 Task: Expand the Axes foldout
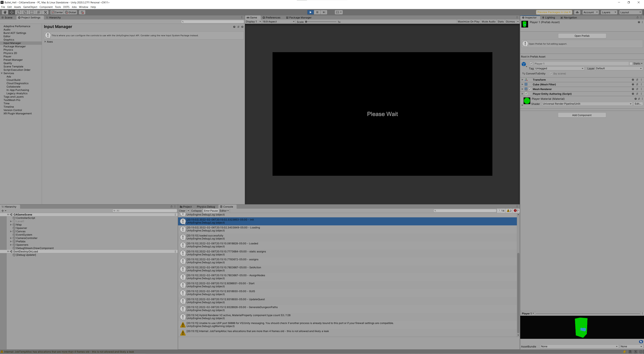tap(45, 42)
